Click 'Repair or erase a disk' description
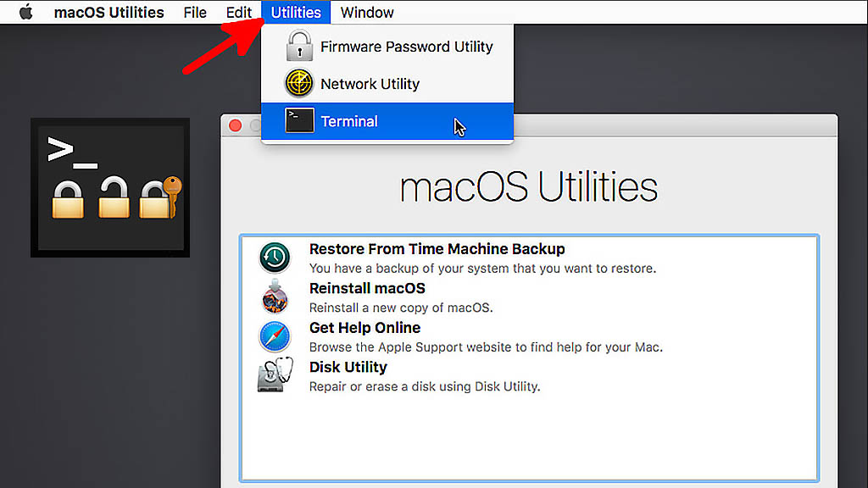Viewport: 868px width, 488px height. (425, 386)
